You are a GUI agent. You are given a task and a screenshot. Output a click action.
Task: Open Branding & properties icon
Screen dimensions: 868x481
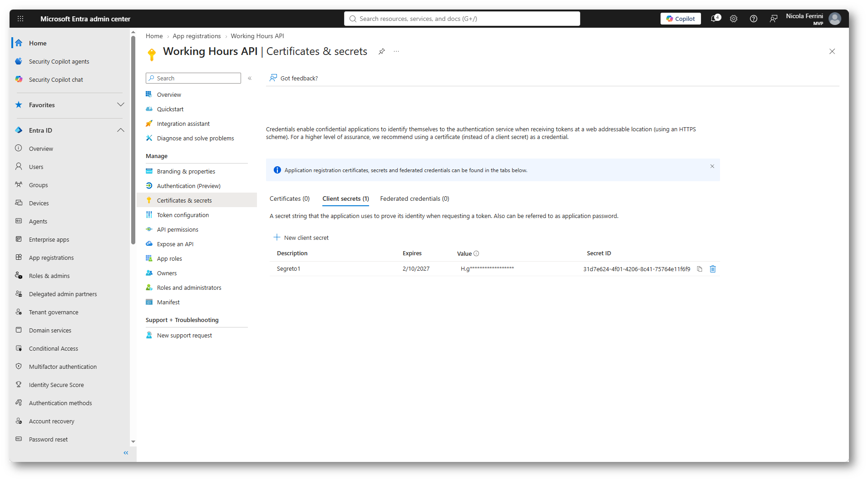(149, 171)
